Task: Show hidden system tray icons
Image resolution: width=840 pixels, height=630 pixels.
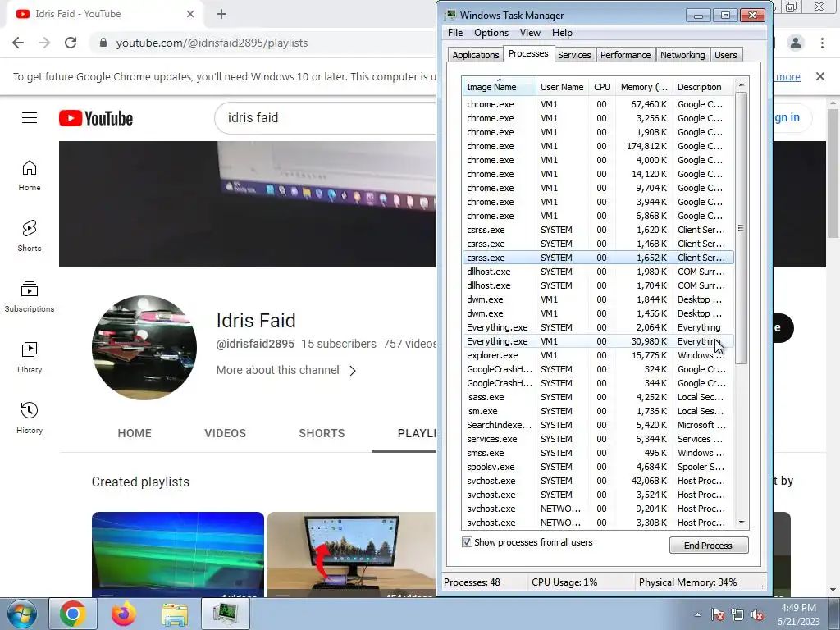Action: (x=697, y=614)
